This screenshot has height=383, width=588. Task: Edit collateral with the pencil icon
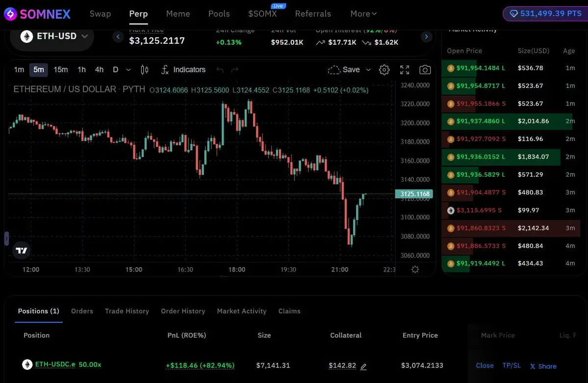(x=363, y=366)
